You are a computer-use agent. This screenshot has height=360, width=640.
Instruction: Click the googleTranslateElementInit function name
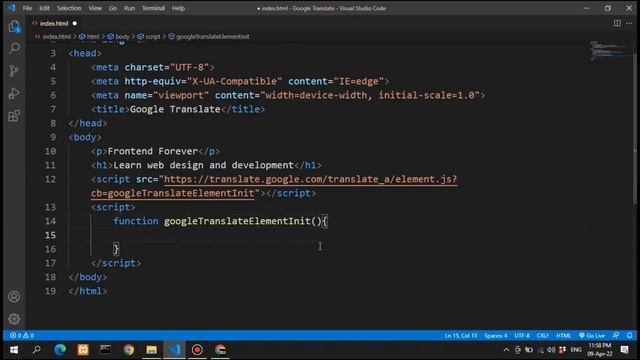click(x=237, y=221)
